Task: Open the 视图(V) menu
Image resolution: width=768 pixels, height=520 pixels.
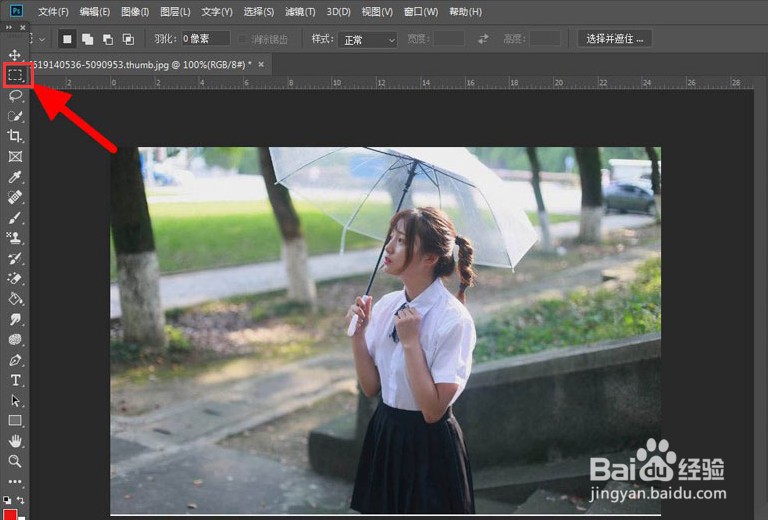Action: click(x=377, y=12)
